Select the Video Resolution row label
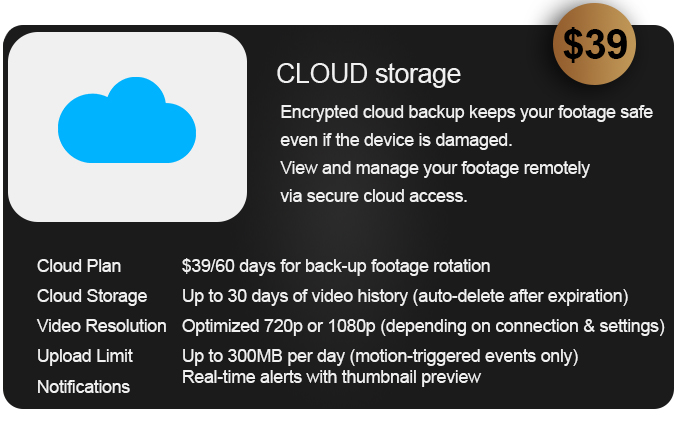 coord(102,326)
